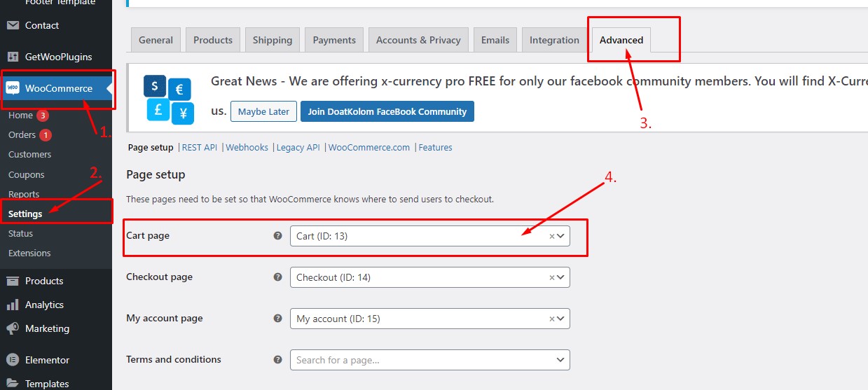
Task: Click the help icon beside Checkout page
Action: (x=277, y=277)
